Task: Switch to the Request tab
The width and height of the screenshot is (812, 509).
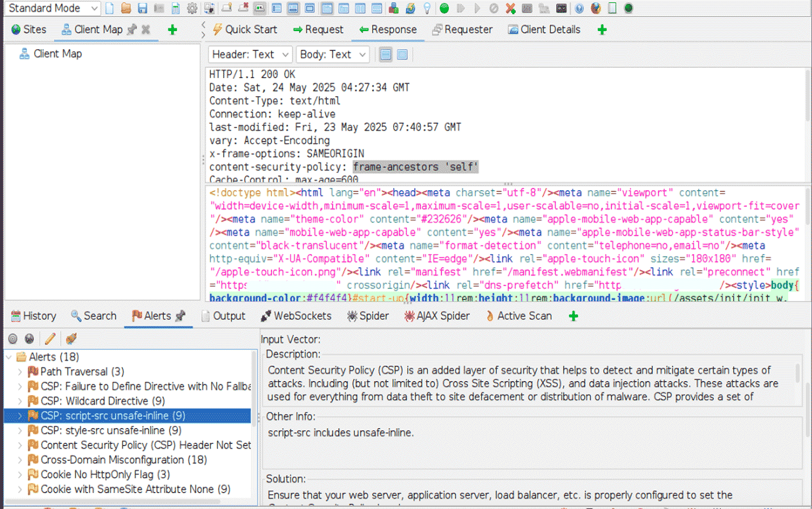Action: pyautogui.click(x=318, y=29)
